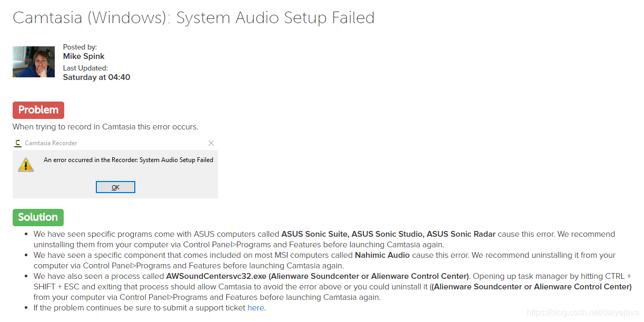Open the 'here' support ticket link
644x322 pixels.
click(256, 308)
